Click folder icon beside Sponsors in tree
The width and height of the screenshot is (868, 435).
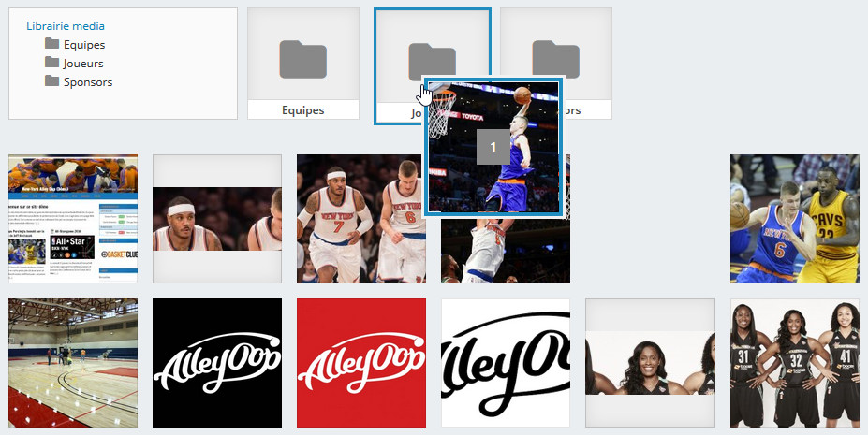[52, 80]
